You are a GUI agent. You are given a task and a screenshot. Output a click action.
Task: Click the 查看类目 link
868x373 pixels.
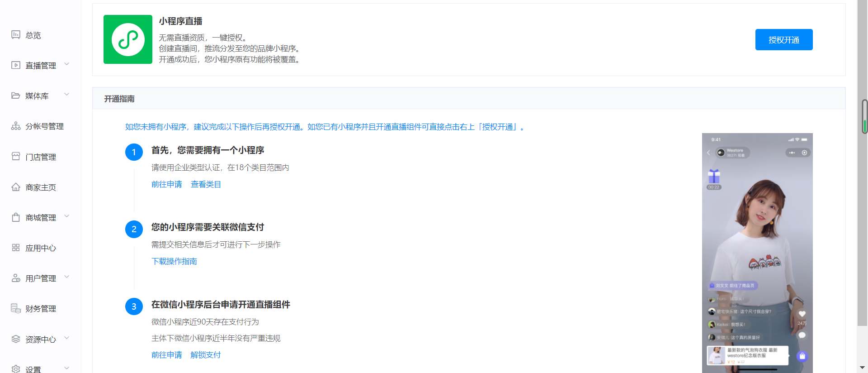pyautogui.click(x=206, y=184)
